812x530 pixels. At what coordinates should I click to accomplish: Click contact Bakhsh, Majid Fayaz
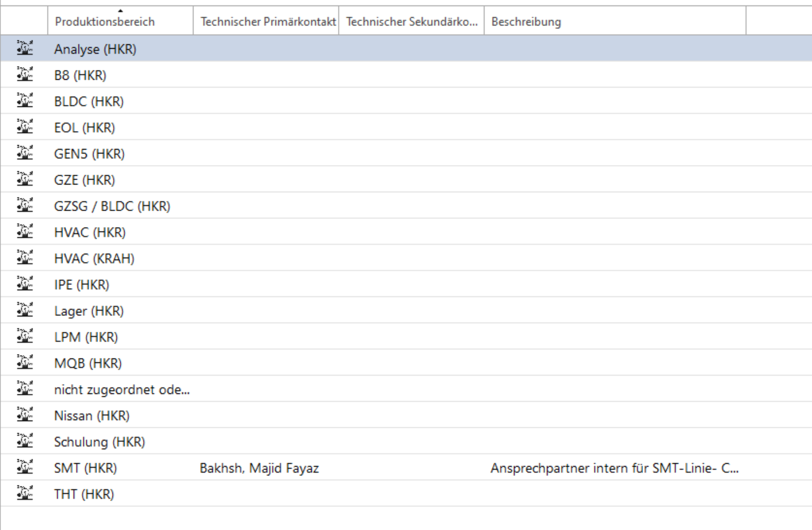[259, 468]
